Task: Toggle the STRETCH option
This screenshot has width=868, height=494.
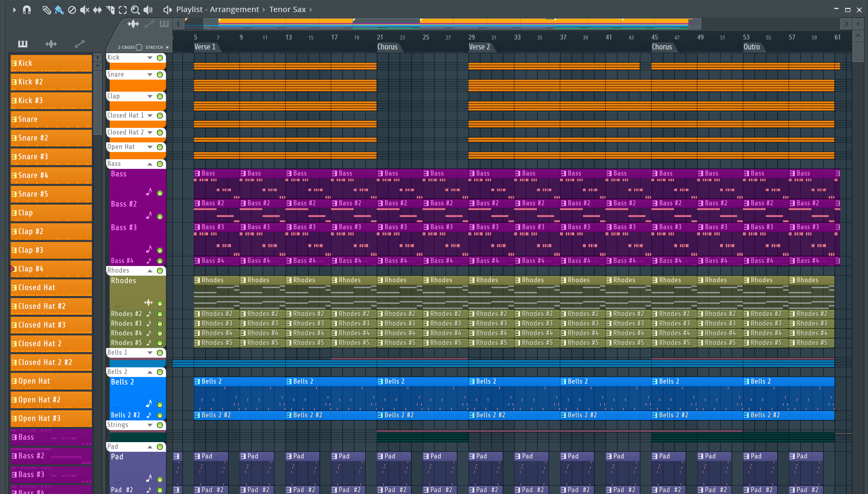Action: (x=167, y=48)
